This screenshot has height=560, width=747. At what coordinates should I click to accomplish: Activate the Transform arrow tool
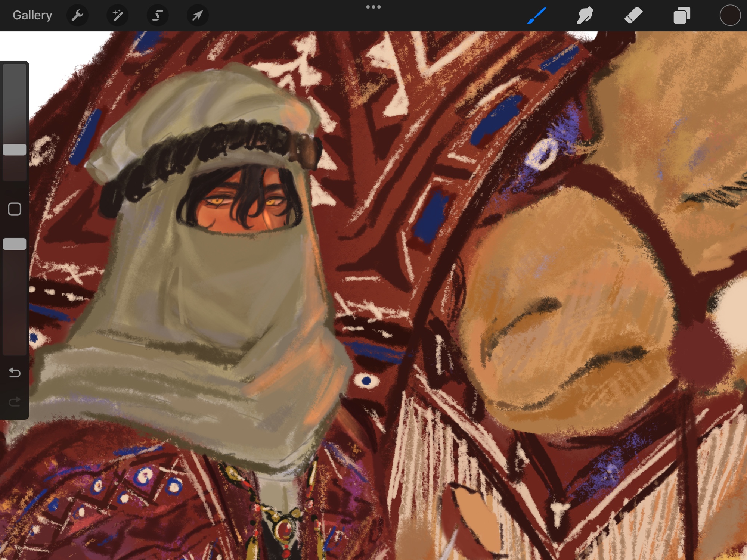pyautogui.click(x=197, y=15)
